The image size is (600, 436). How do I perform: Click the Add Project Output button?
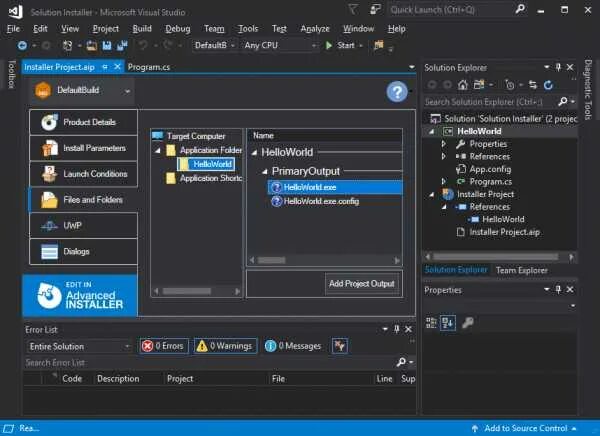coord(362,284)
